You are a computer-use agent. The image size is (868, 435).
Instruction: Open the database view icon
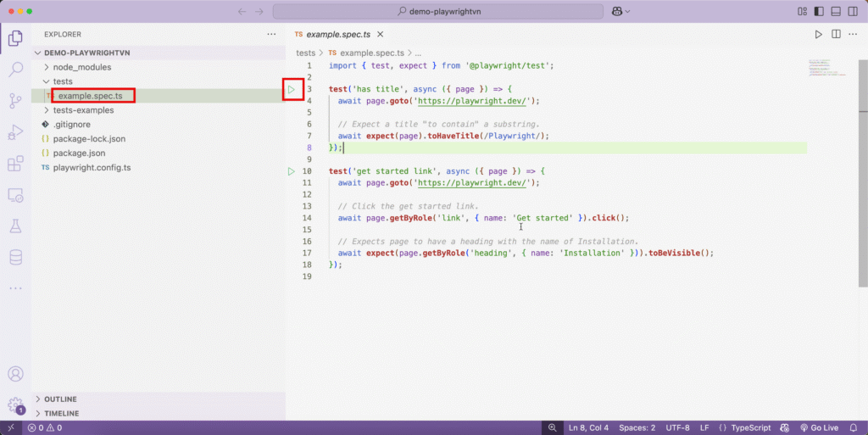[x=15, y=257]
